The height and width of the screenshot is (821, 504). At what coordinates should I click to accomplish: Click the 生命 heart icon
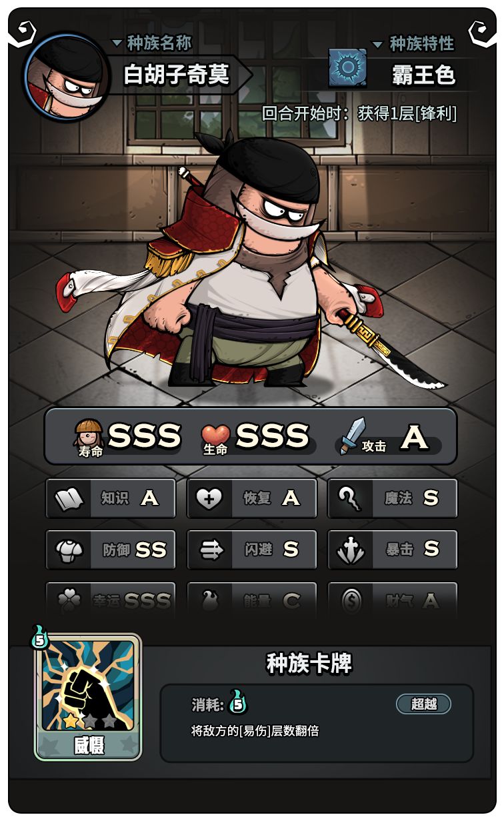[x=215, y=436]
